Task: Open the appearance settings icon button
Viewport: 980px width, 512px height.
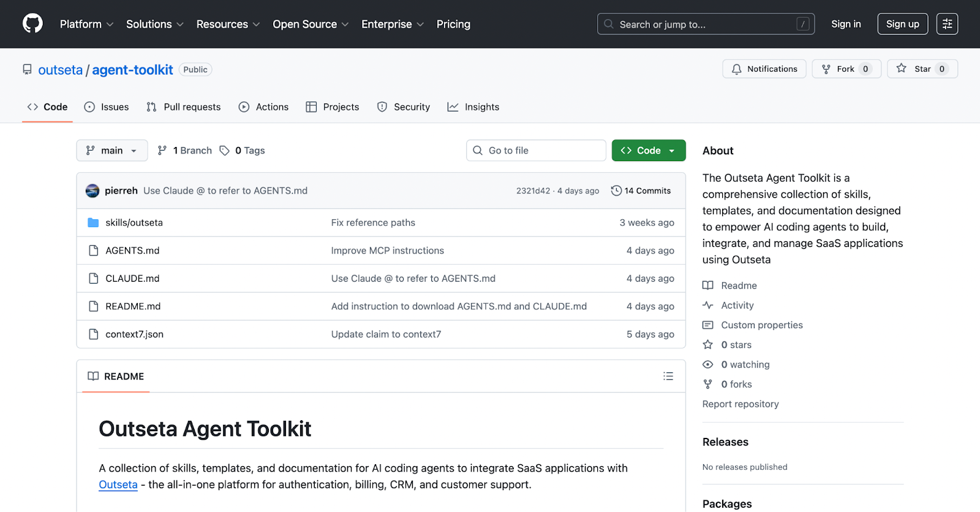Action: (947, 24)
